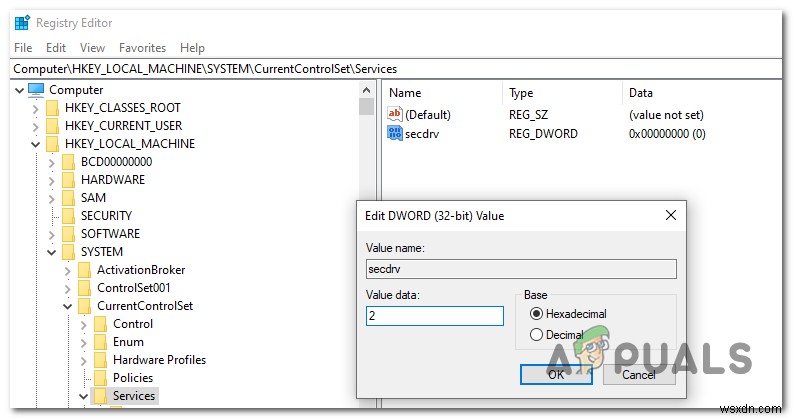Image resolution: width=793 pixels, height=419 pixels.
Task: Click the SOFTWARE folder icon
Action: click(69, 234)
